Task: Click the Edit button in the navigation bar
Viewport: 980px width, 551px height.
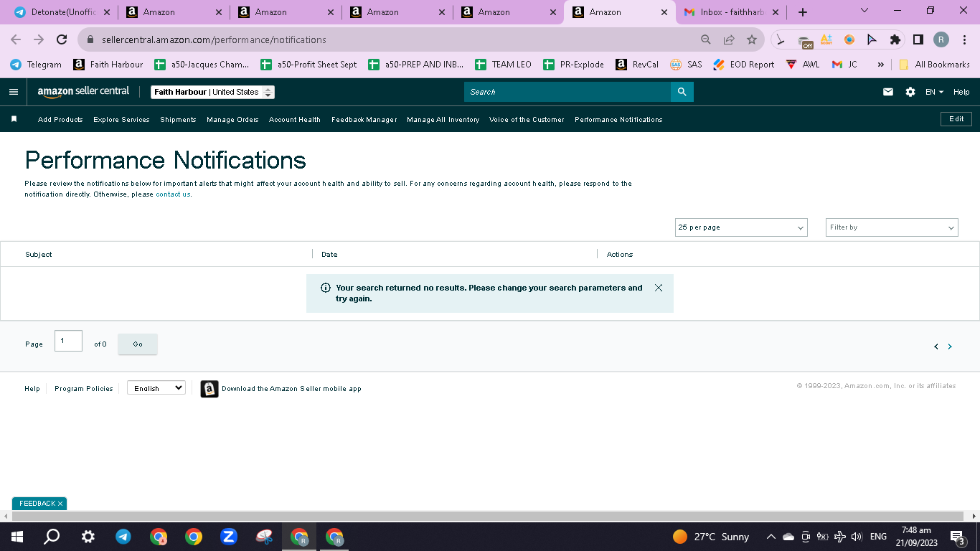Action: point(956,119)
